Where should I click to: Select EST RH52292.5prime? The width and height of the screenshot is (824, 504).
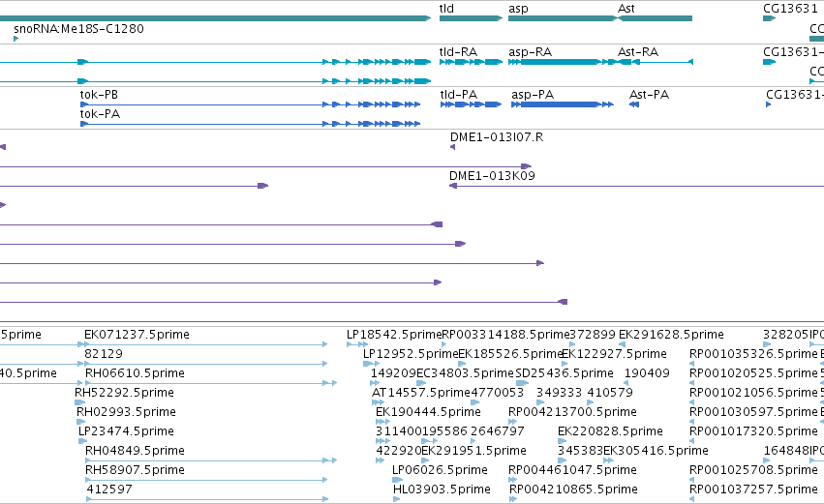click(x=124, y=393)
